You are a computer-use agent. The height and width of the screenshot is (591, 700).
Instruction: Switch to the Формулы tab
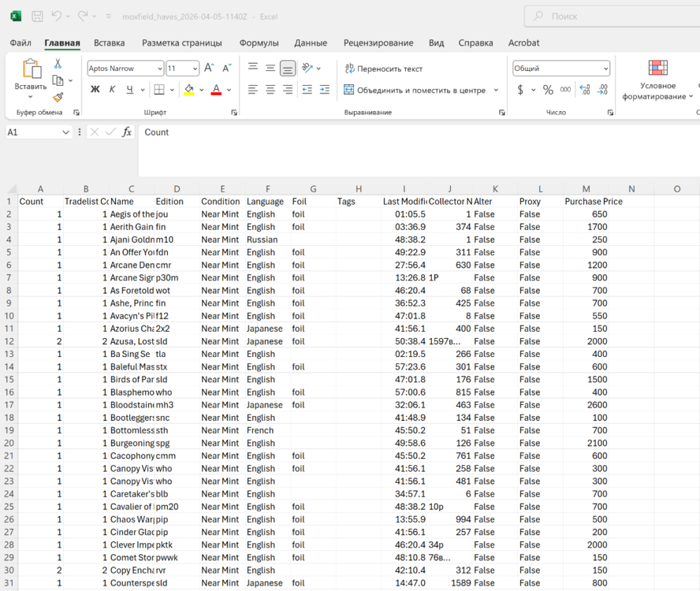click(259, 43)
